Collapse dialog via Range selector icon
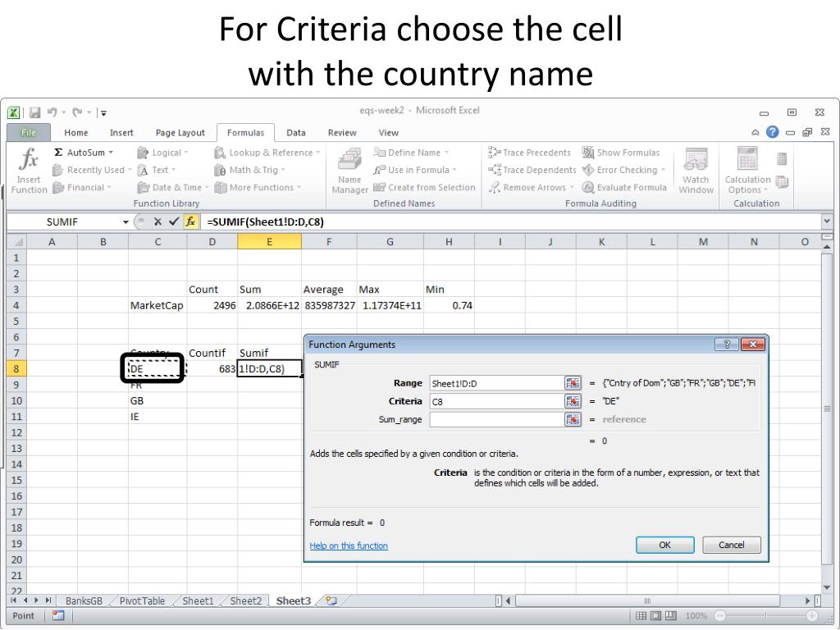The width and height of the screenshot is (840, 630). (573, 383)
